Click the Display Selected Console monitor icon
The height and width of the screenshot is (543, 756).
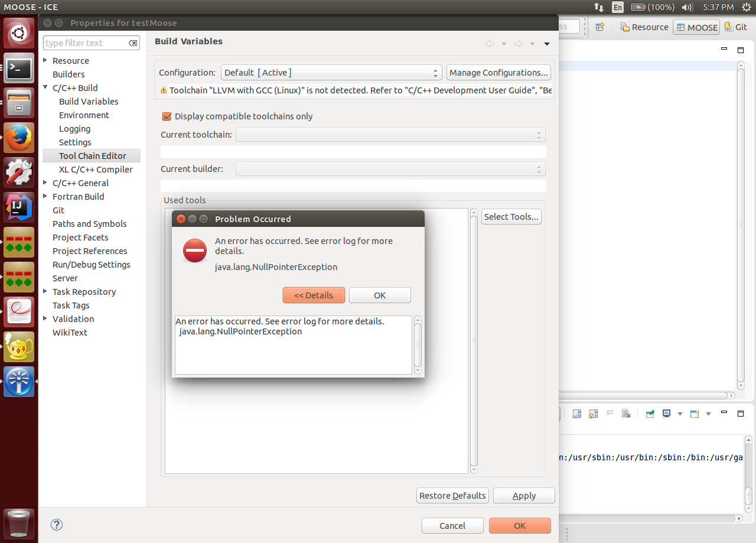pyautogui.click(x=667, y=414)
